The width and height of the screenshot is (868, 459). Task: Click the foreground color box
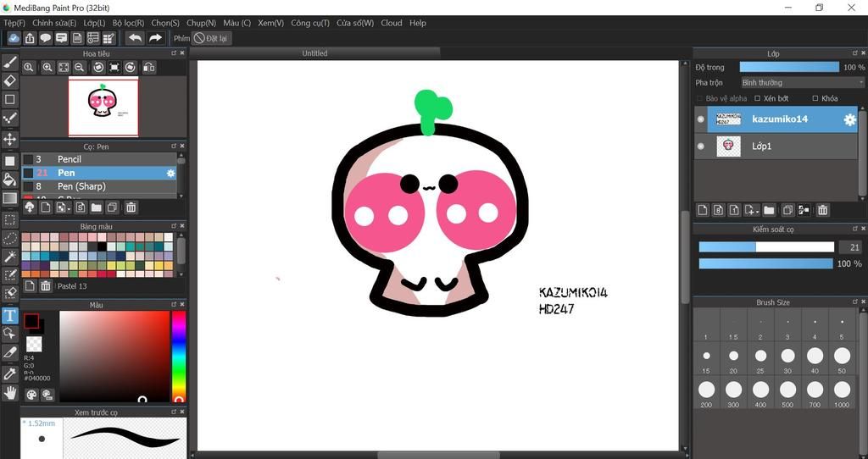click(31, 321)
